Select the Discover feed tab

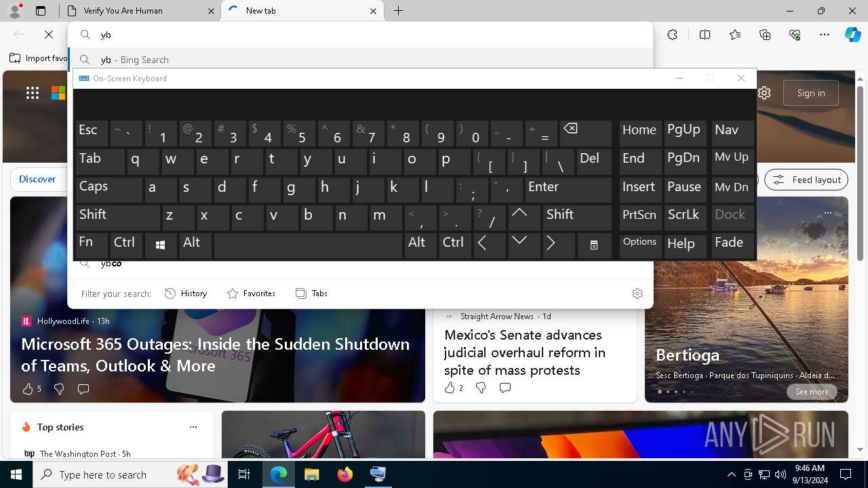click(x=37, y=179)
